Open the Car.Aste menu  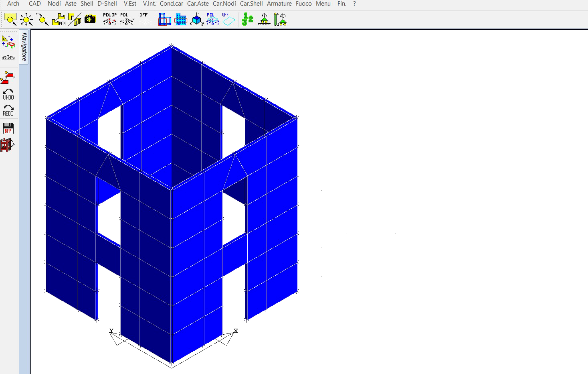[x=198, y=4]
